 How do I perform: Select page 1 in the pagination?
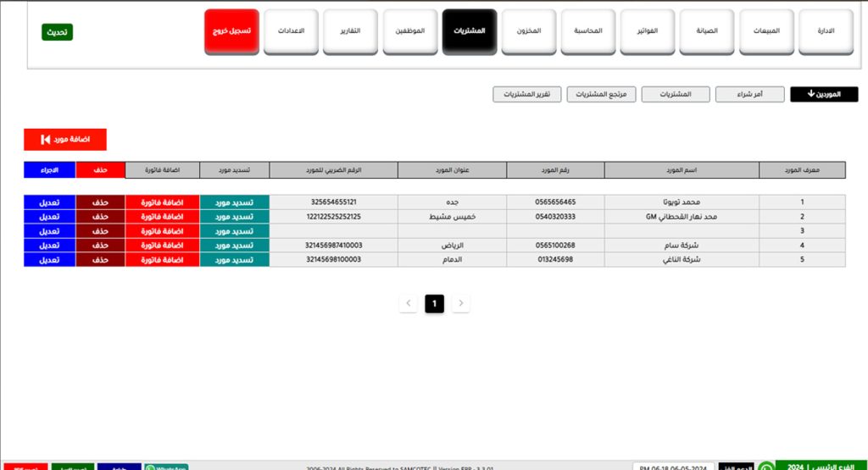coord(434,303)
